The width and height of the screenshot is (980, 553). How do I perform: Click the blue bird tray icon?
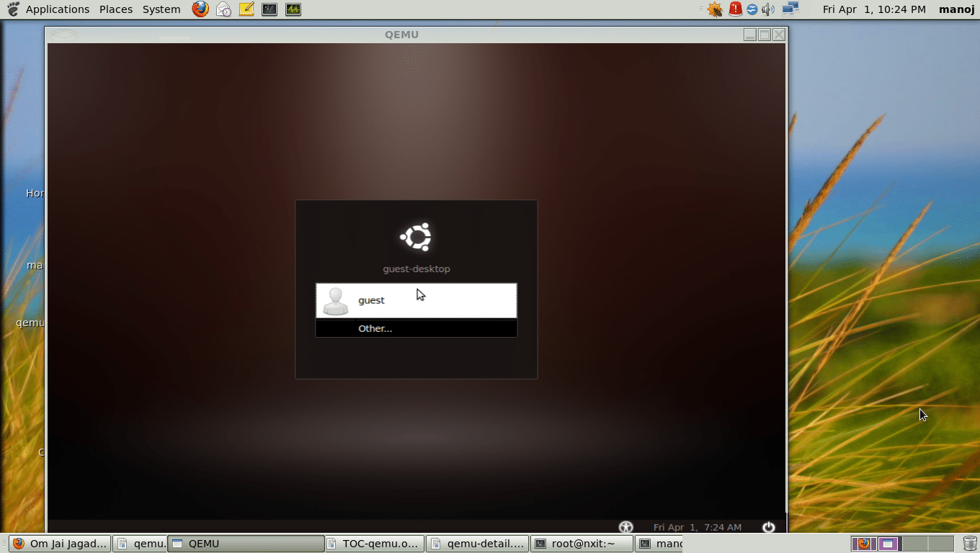point(752,9)
